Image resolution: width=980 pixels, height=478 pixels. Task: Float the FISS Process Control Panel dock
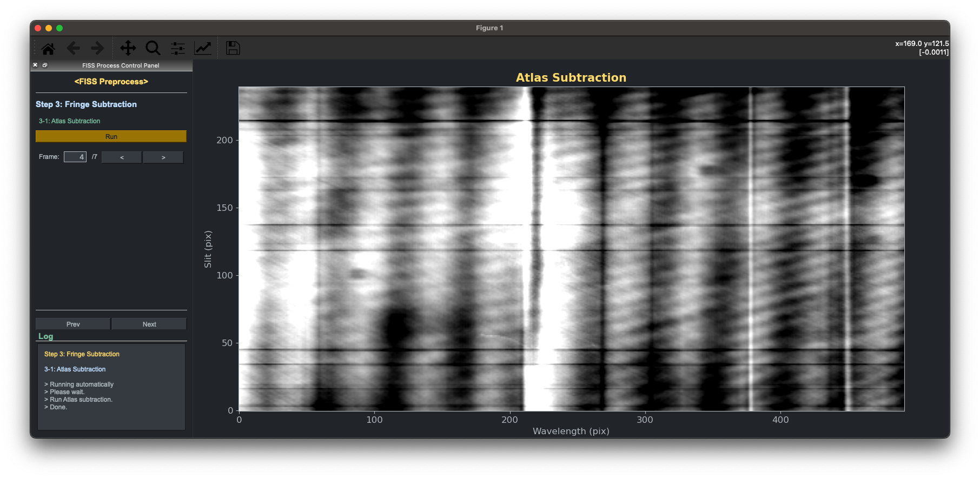point(45,65)
